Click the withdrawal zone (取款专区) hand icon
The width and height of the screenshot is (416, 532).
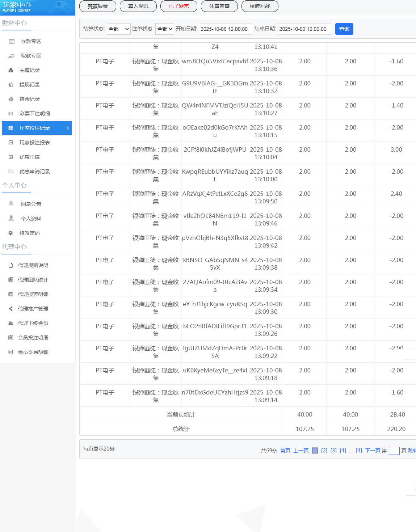12,56
